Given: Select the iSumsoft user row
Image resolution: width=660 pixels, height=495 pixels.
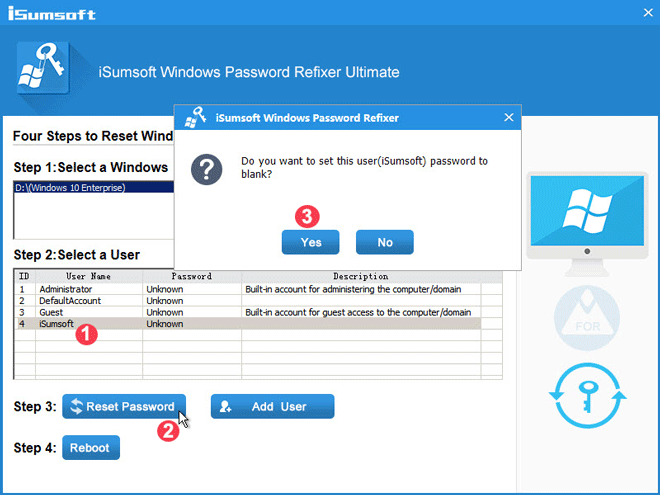Looking at the screenshot, I should [x=248, y=324].
